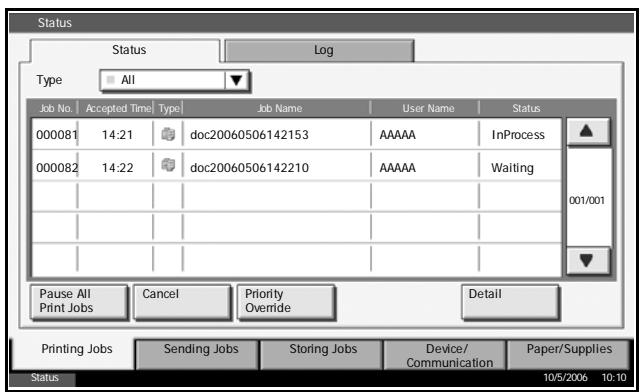Click the Job No. column header
The image size is (640, 392).
click(x=56, y=108)
